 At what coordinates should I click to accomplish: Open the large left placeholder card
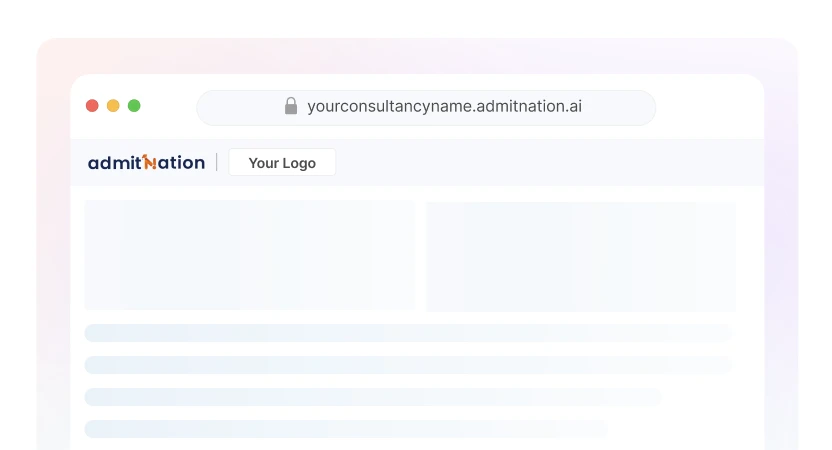pos(249,255)
